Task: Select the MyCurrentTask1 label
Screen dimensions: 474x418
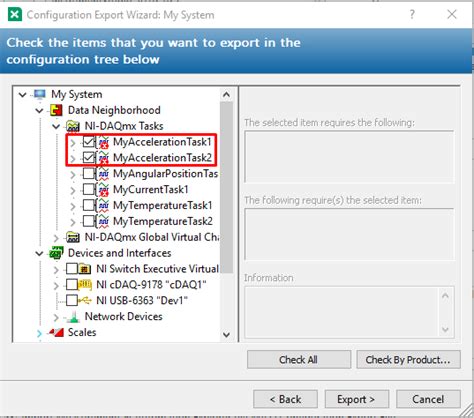Action: [151, 190]
